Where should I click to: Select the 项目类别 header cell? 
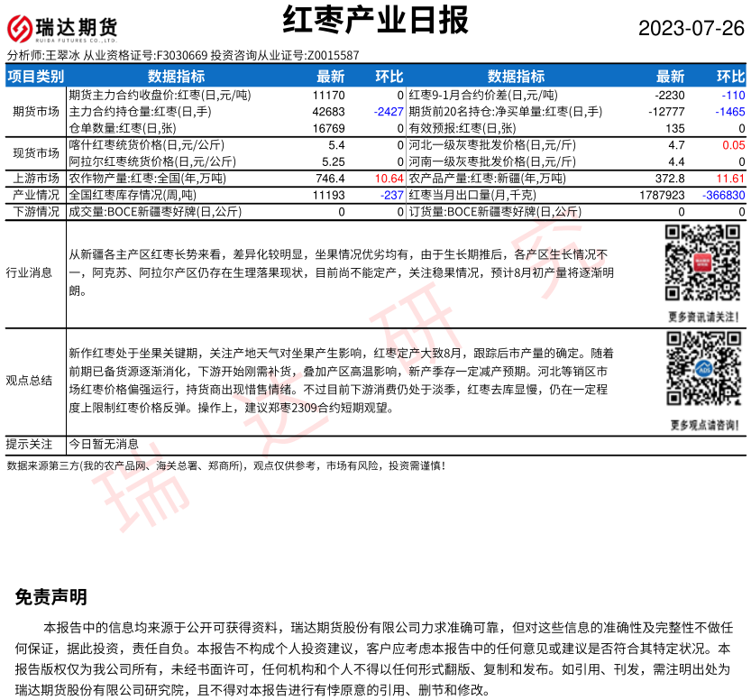pyautogui.click(x=36, y=77)
